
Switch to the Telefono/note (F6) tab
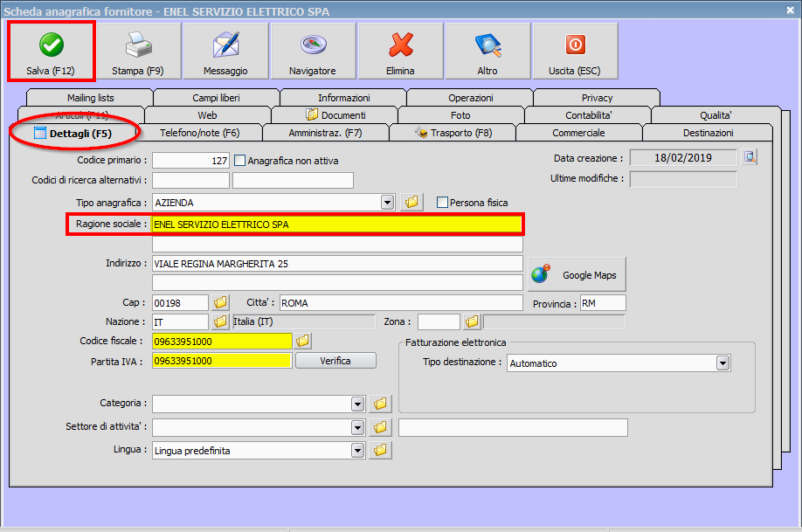[x=200, y=133]
